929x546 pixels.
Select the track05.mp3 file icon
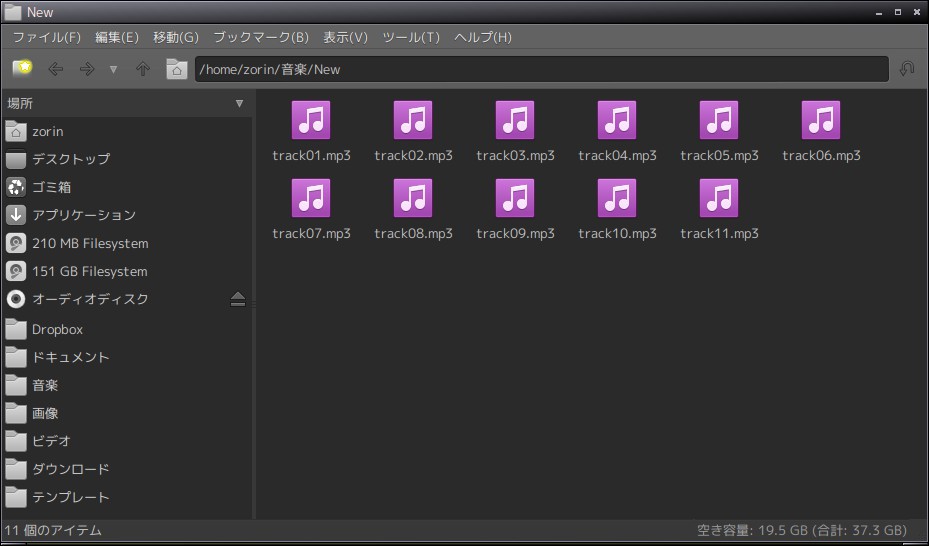click(x=719, y=120)
